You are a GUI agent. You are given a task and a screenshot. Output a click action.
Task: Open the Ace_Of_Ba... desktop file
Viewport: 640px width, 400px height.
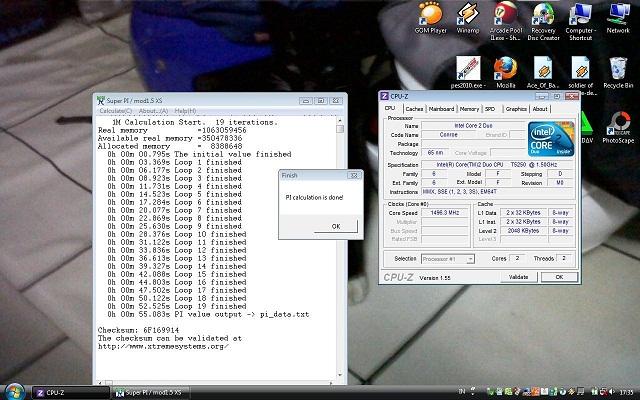coord(543,73)
